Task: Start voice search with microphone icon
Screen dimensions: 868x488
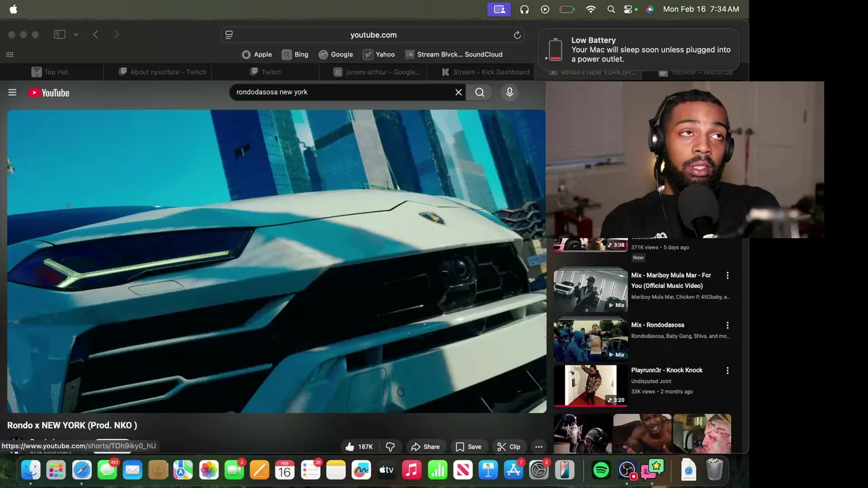Action: click(x=509, y=92)
